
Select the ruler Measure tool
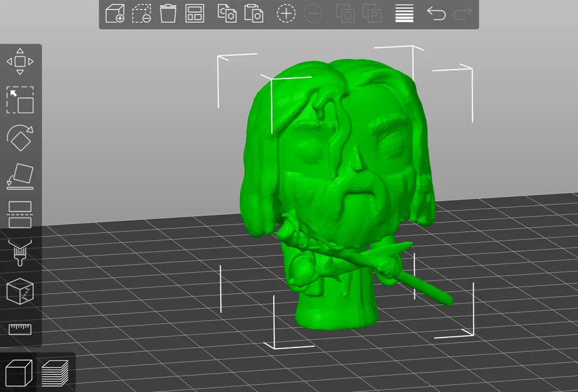click(x=20, y=329)
